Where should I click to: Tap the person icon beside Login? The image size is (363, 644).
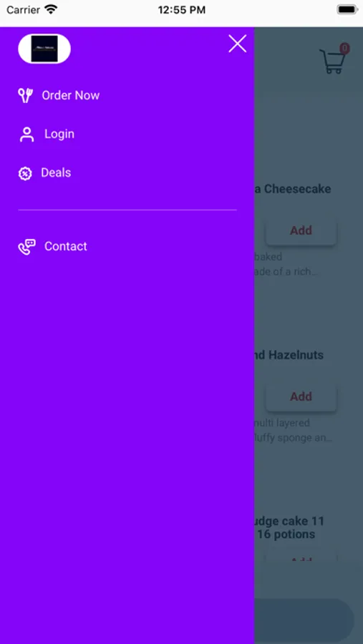26,135
